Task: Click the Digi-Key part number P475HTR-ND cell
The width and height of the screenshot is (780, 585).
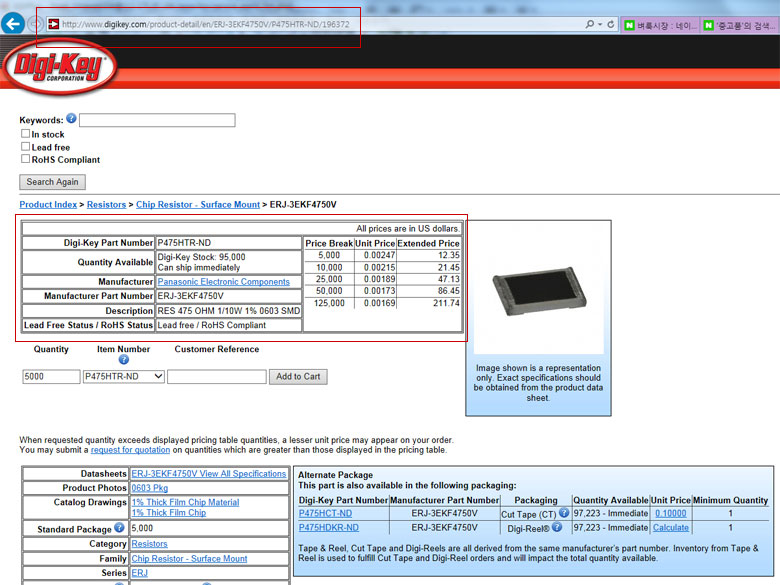Action: point(229,243)
